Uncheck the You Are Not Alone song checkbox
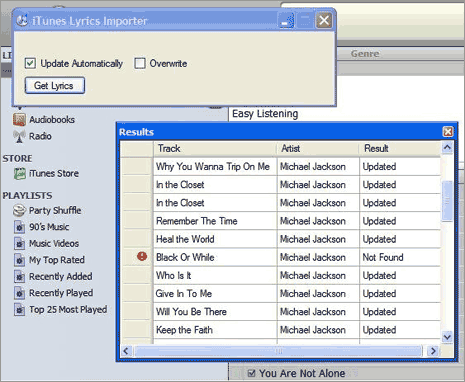The height and width of the screenshot is (382, 465). (252, 373)
